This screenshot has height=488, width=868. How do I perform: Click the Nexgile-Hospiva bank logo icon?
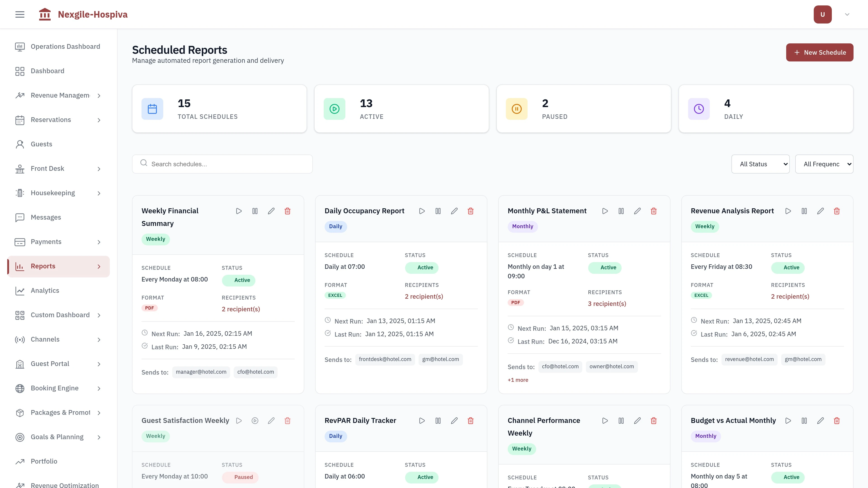pyautogui.click(x=45, y=14)
